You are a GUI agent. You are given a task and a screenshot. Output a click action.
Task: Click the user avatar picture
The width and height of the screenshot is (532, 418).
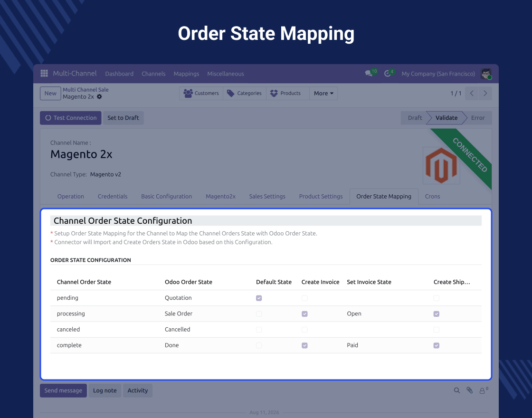point(486,74)
